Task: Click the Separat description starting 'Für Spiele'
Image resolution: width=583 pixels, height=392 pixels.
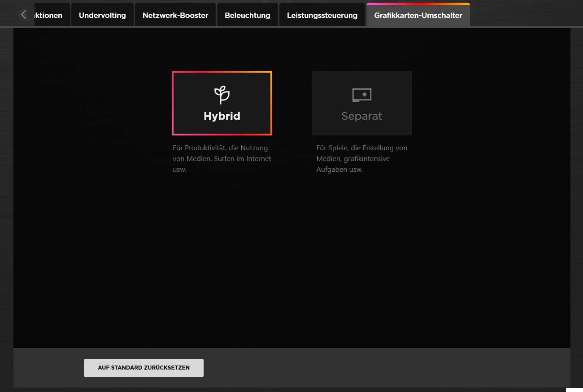Action: click(x=361, y=159)
